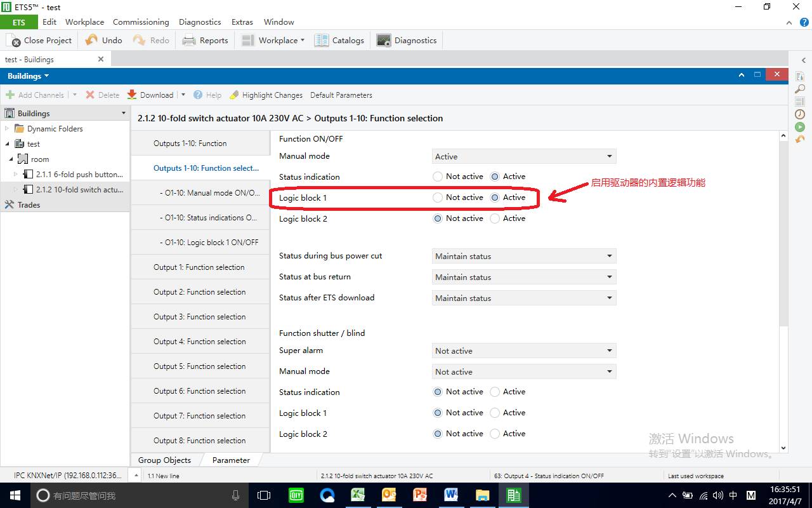812x508 pixels.
Task: Open the Catalogs view
Action: pyautogui.click(x=339, y=40)
